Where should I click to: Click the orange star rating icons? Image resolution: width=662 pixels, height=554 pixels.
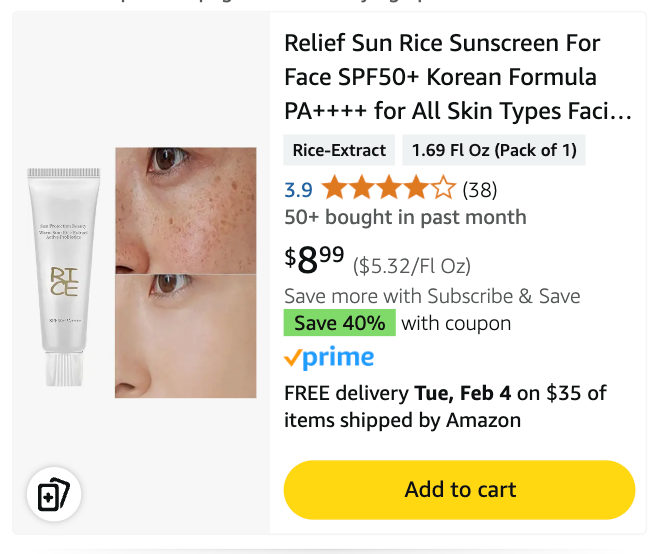389,189
